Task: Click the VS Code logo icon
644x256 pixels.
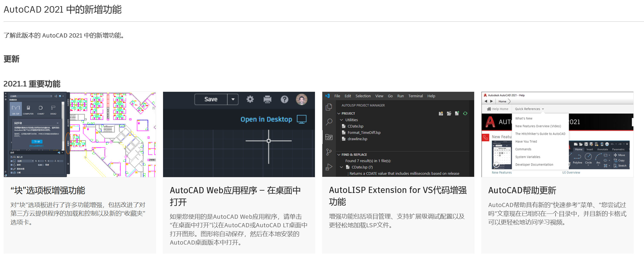Action: [x=327, y=96]
